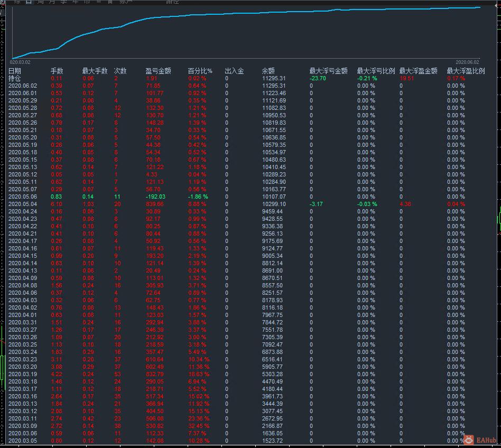Click the 出入金 column header
The height and width of the screenshot is (448, 501).
pos(234,71)
